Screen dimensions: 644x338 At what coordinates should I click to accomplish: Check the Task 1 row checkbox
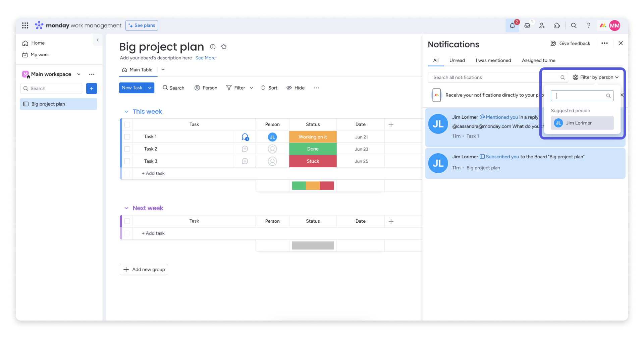tap(127, 137)
